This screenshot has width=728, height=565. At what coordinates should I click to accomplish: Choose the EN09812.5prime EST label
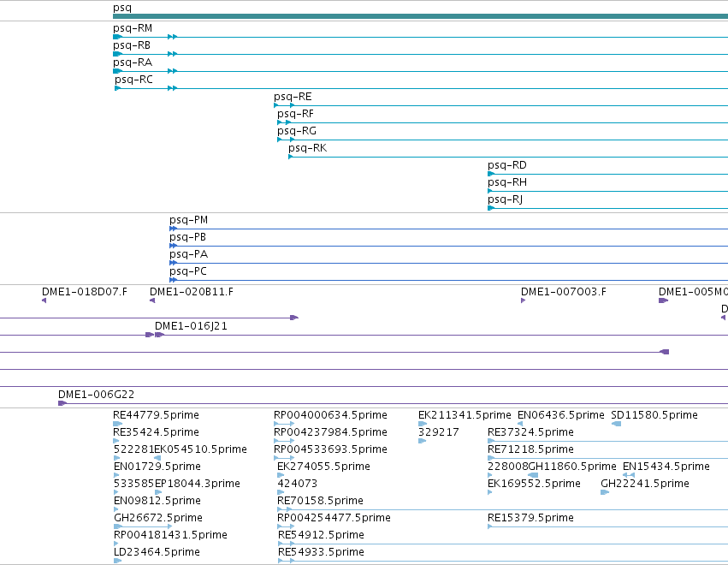[157, 501]
